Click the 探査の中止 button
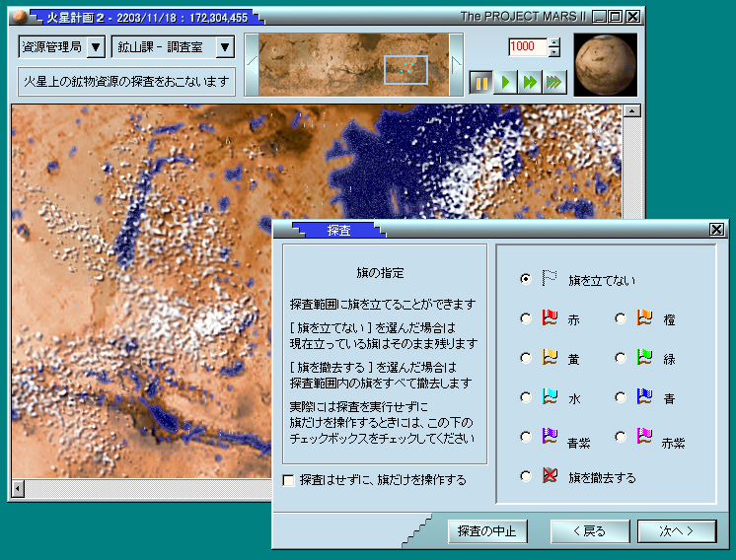The width and height of the screenshot is (736, 560). [x=487, y=531]
